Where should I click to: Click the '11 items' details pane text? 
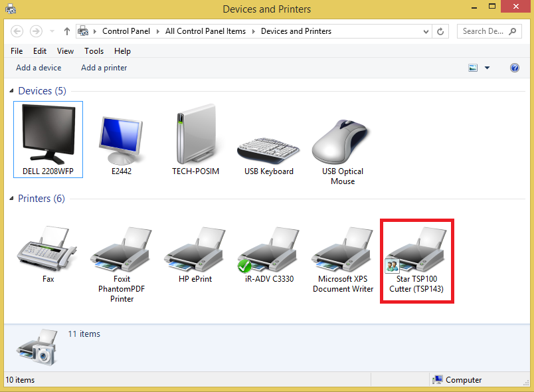coord(84,334)
